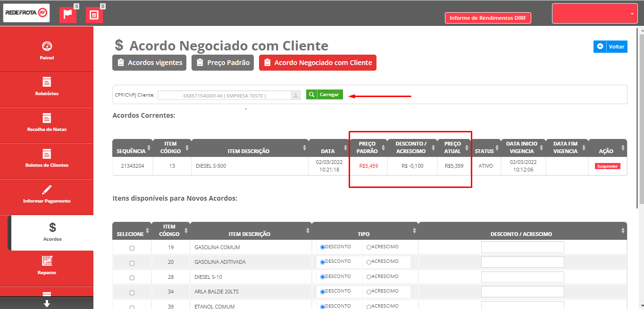Click the client lookup person icon

[x=296, y=95]
